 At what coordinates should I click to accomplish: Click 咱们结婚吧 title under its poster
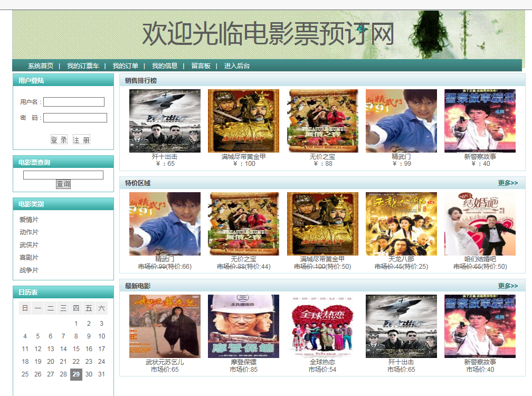click(x=480, y=259)
